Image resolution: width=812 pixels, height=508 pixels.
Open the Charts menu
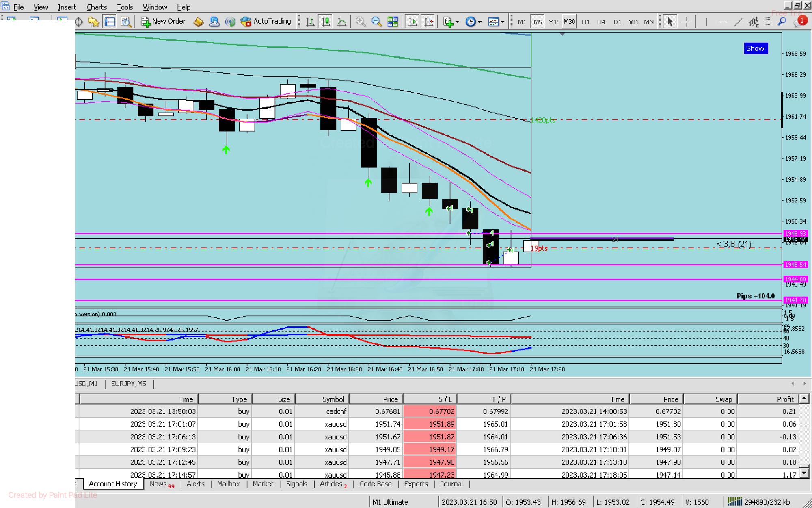click(96, 7)
